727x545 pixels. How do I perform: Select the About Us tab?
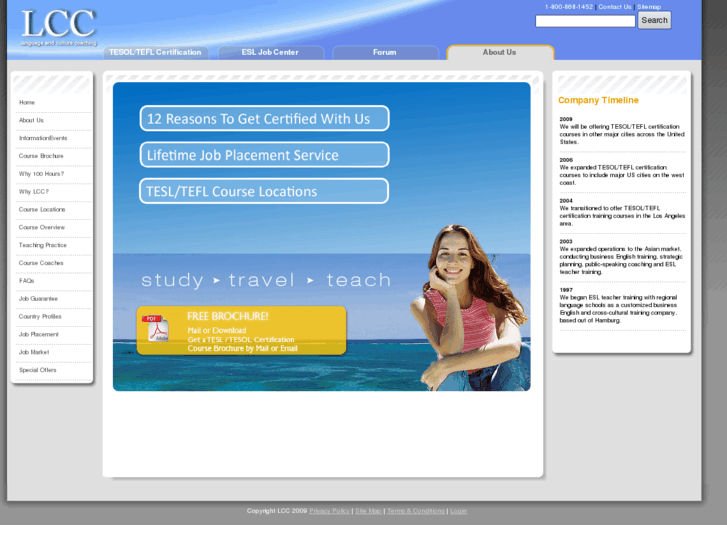499,52
